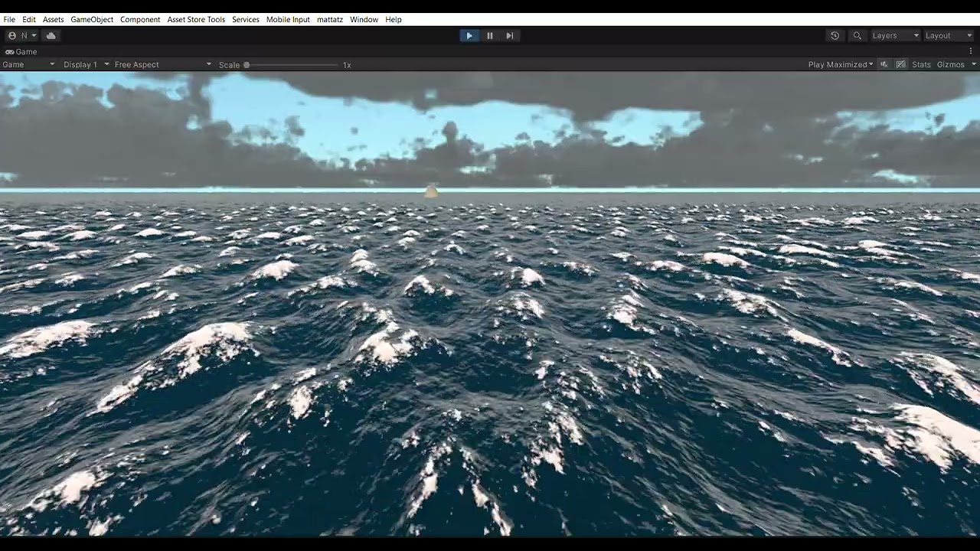Open the Layers dropdown
The image size is (980, 551).
click(894, 36)
